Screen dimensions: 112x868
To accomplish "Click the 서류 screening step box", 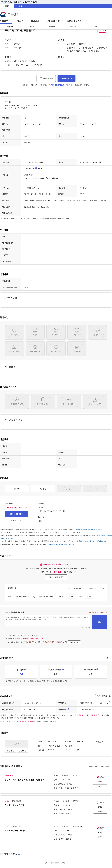I will coord(17,489).
